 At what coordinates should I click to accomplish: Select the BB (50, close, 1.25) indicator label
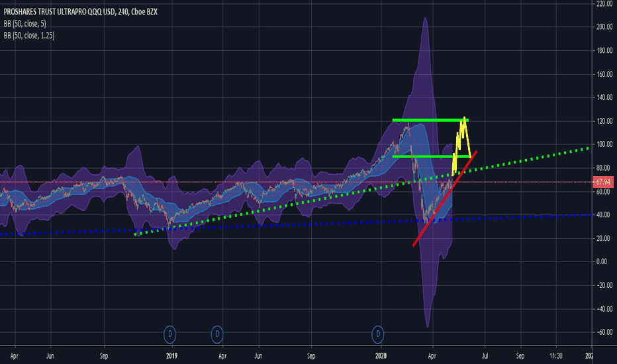tap(29, 36)
